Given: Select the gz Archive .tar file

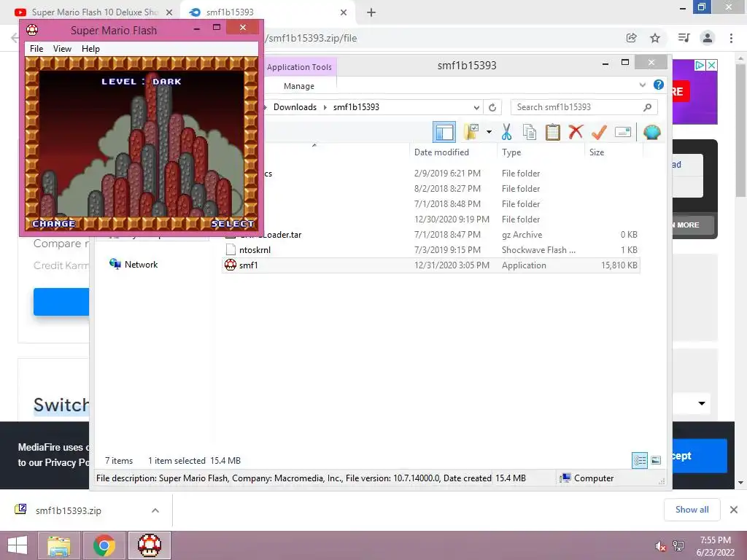Looking at the screenshot, I should click(430, 235).
